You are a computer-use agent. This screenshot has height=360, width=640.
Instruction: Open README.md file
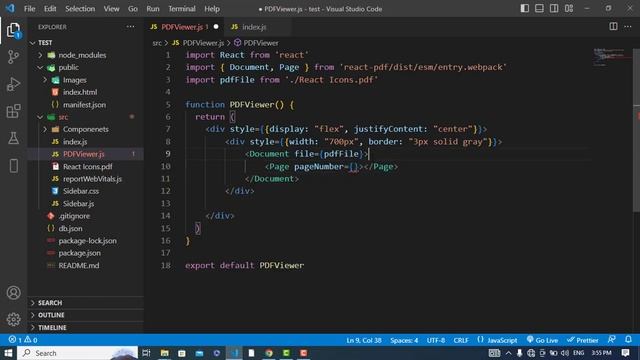pos(85,265)
